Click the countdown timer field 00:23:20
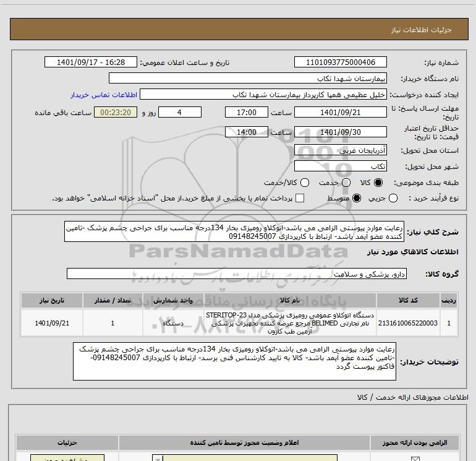 point(116,113)
